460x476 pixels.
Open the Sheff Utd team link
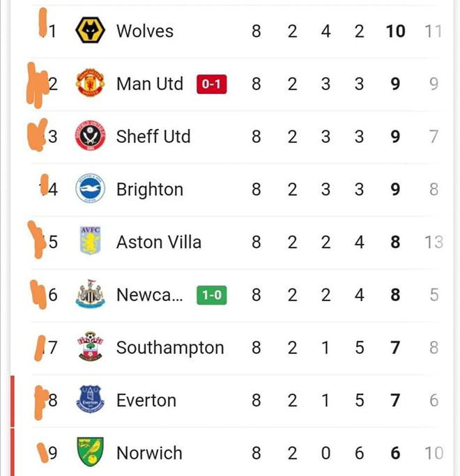tap(153, 137)
